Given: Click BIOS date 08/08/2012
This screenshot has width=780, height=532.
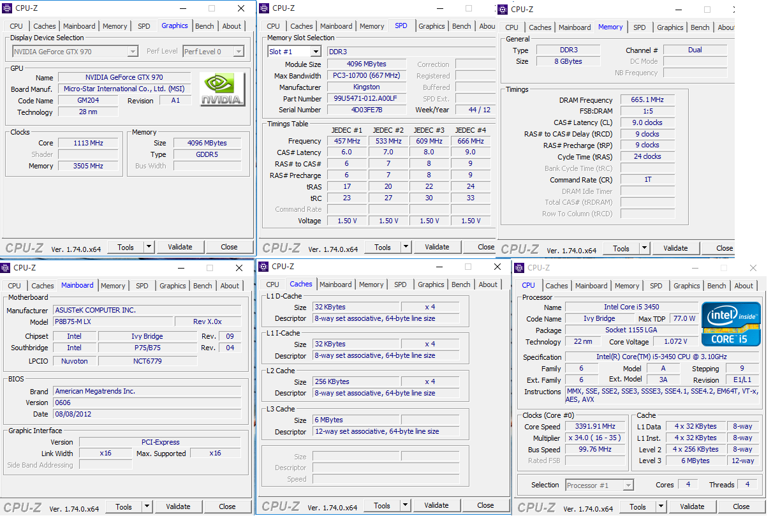Looking at the screenshot, I should (147, 414).
